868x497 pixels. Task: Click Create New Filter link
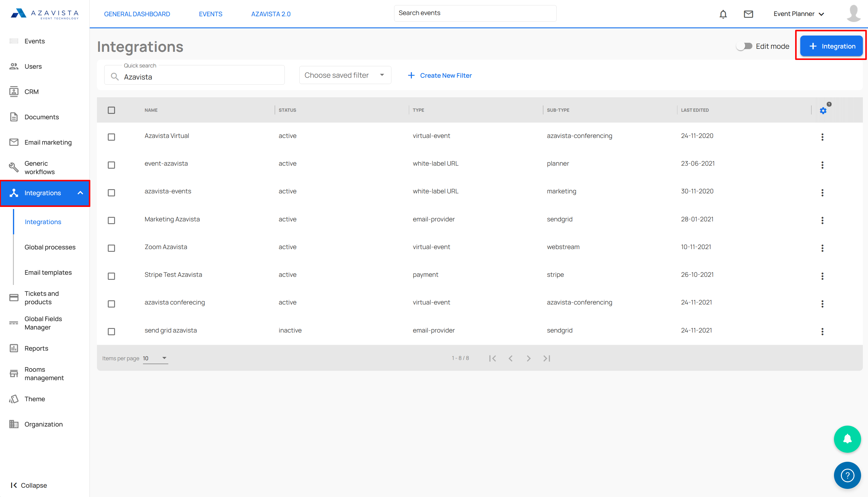click(x=440, y=75)
